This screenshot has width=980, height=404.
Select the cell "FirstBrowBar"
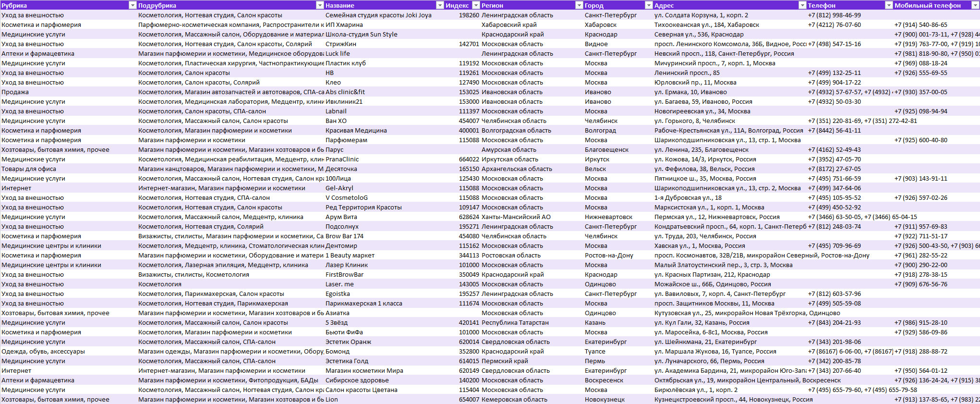click(384, 274)
